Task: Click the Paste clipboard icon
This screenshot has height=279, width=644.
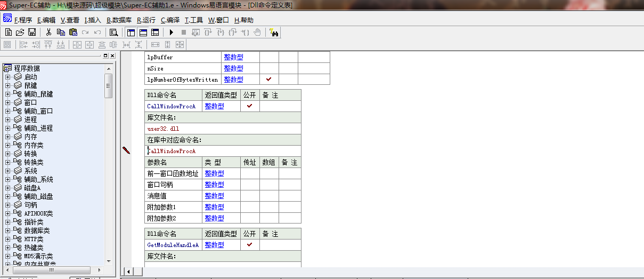Action: [73, 33]
